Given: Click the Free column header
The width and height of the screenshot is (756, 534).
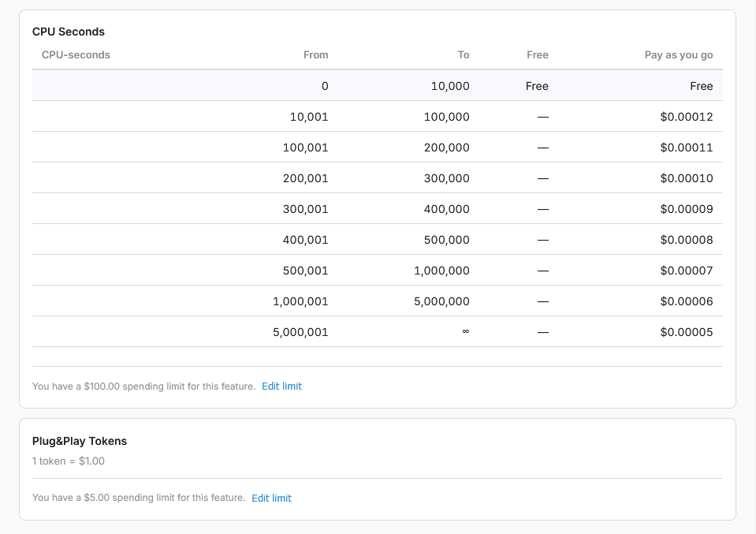Looking at the screenshot, I should tap(538, 55).
